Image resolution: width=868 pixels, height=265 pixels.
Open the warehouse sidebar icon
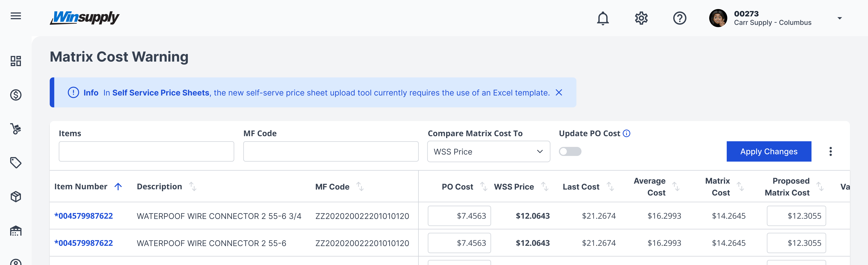click(16, 231)
